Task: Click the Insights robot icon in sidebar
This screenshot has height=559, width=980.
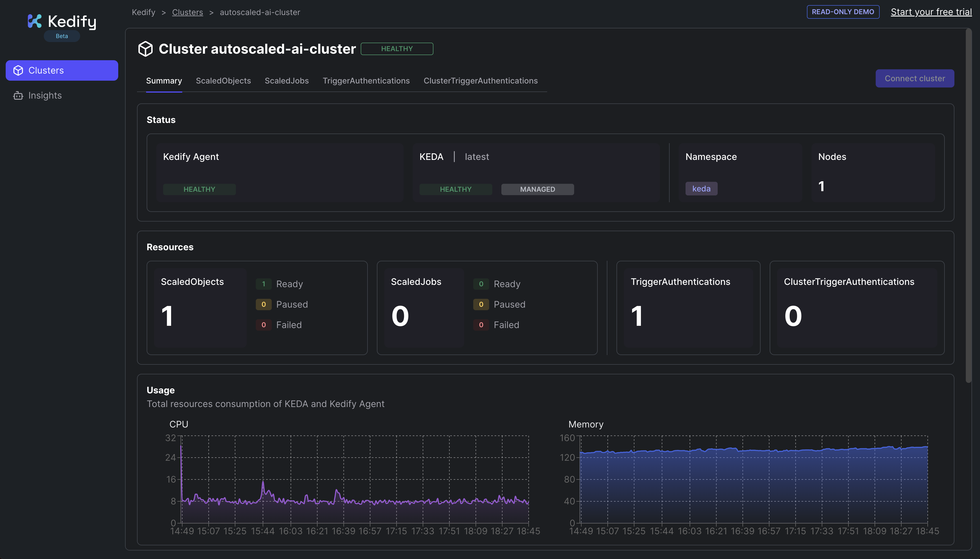Action: pos(18,96)
